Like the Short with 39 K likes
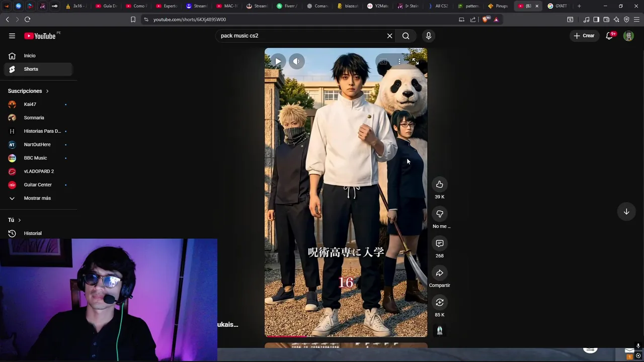The height and width of the screenshot is (362, 644). pyautogui.click(x=439, y=185)
